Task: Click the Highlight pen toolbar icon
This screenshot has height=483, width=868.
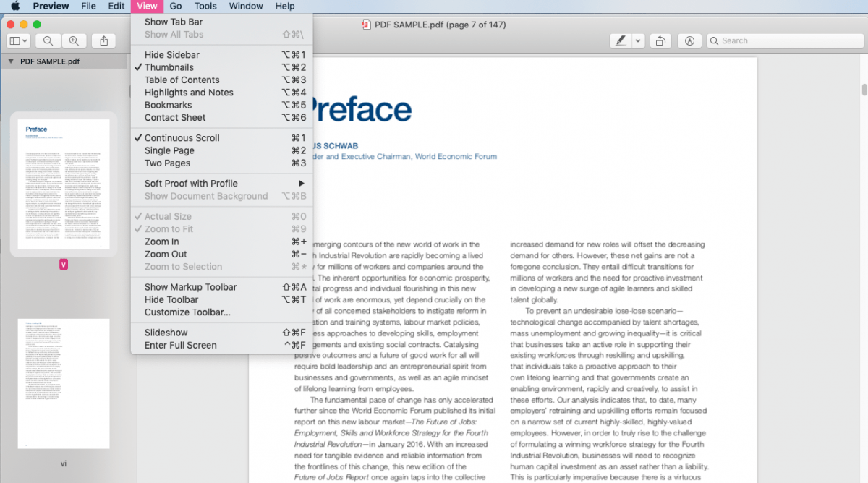Action: pyautogui.click(x=621, y=41)
